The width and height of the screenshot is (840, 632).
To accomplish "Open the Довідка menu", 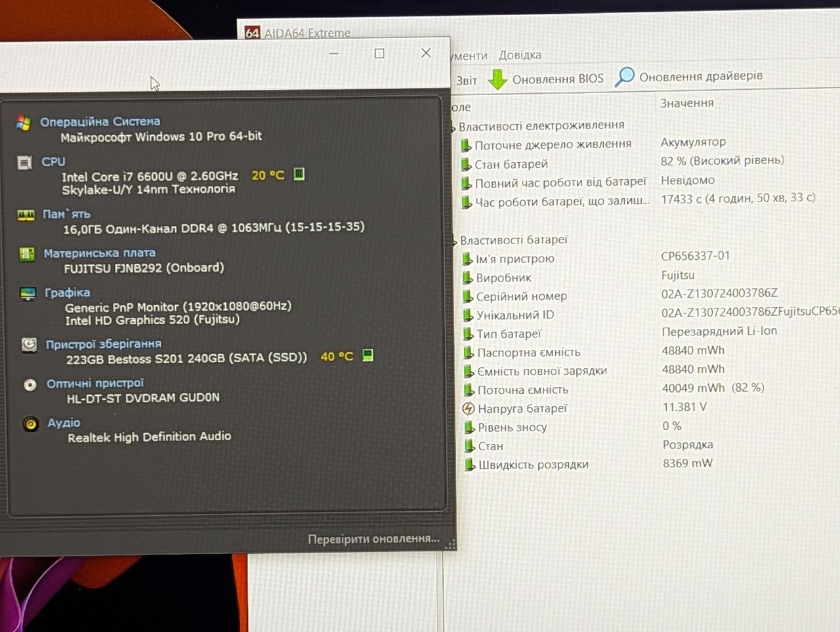I will pos(520,55).
